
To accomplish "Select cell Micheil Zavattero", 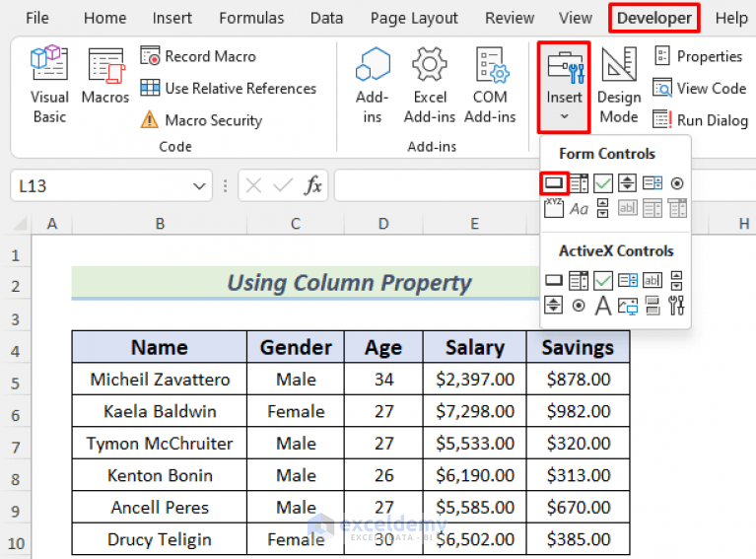I will pyautogui.click(x=160, y=380).
